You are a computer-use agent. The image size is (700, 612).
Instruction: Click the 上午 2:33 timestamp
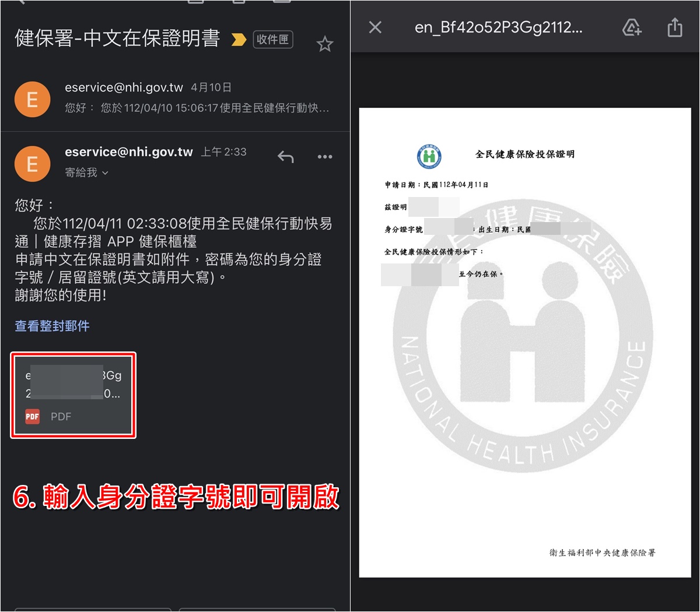(224, 152)
